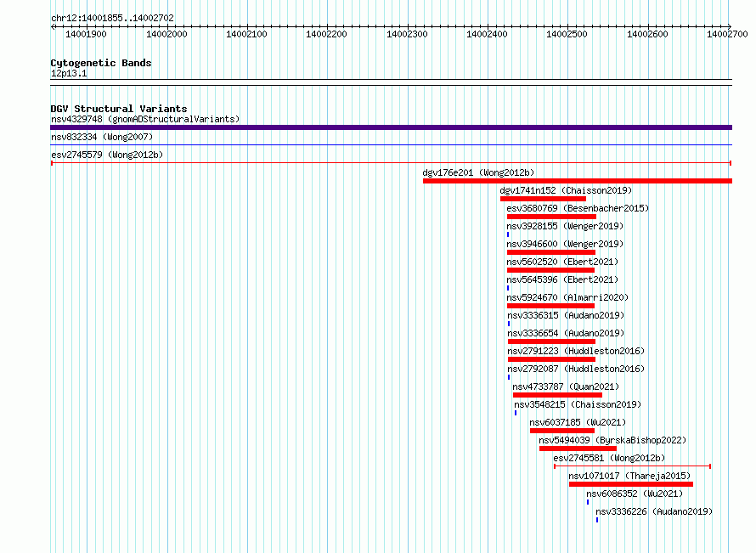Screen dimensions: 756x553
Task: Click nsv3336226 (Audano2019) label
Action: [x=654, y=511]
